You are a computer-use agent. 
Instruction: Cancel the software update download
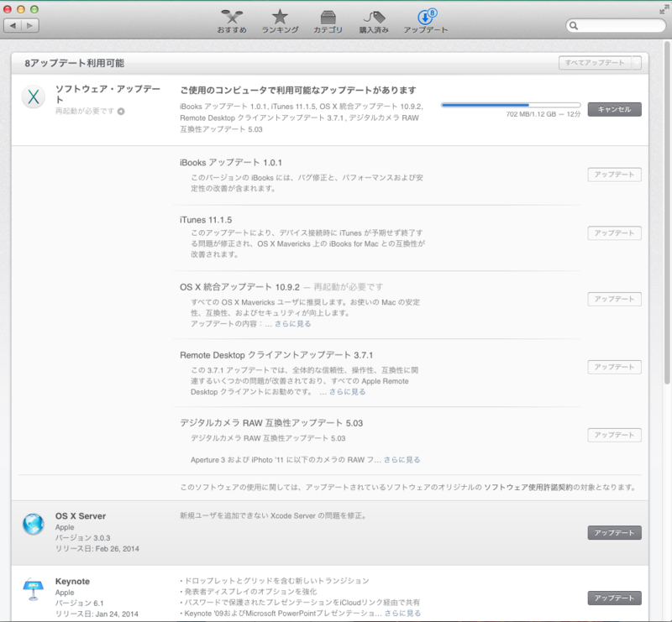[x=615, y=109]
